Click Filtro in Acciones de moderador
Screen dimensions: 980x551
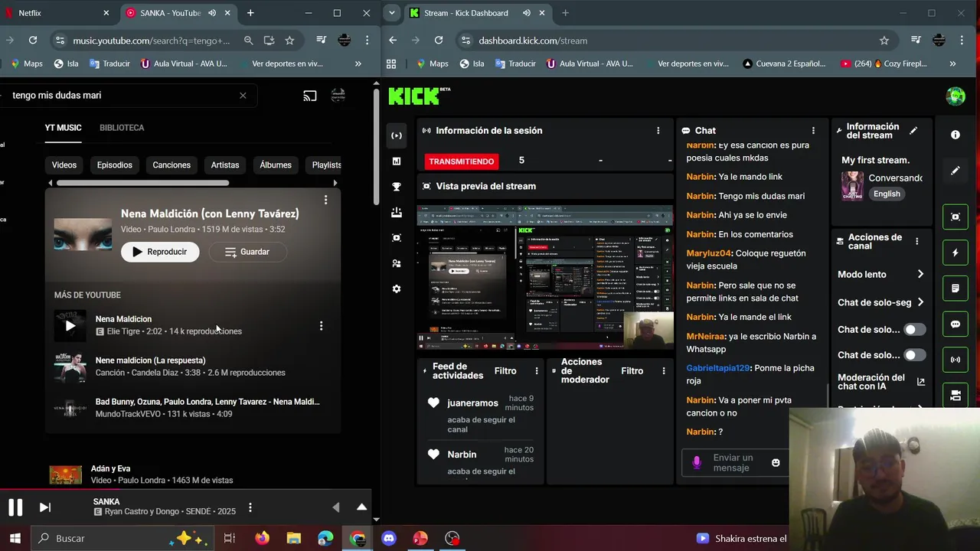point(632,371)
